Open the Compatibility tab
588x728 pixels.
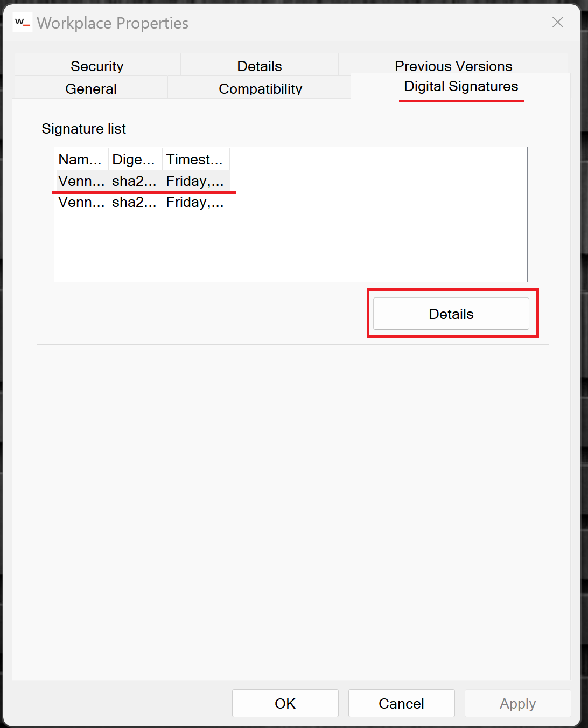click(260, 88)
